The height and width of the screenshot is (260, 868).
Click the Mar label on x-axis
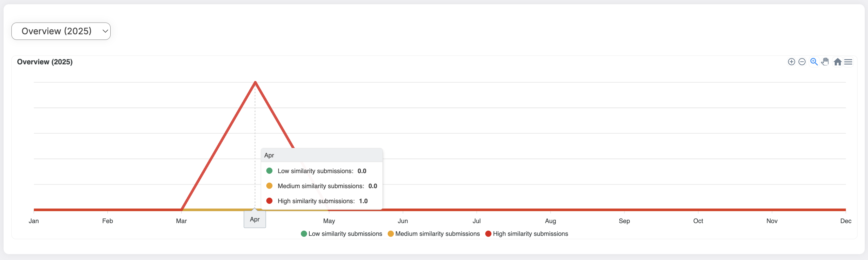(x=181, y=221)
